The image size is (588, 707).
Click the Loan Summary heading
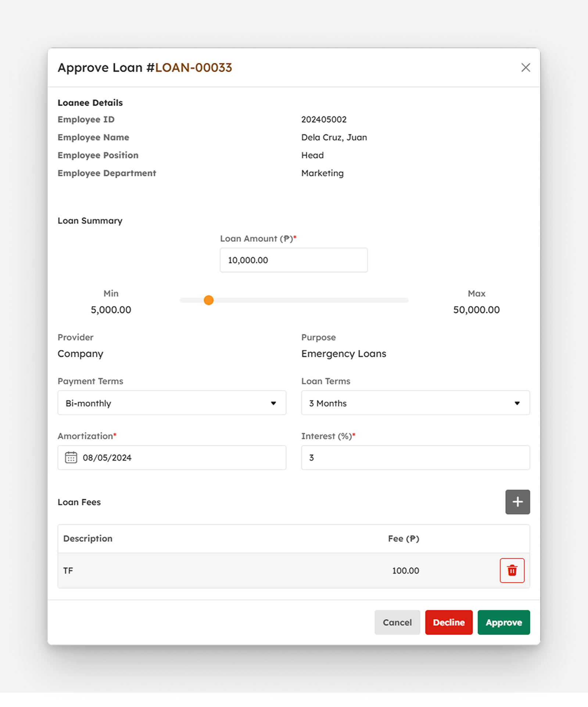(90, 221)
